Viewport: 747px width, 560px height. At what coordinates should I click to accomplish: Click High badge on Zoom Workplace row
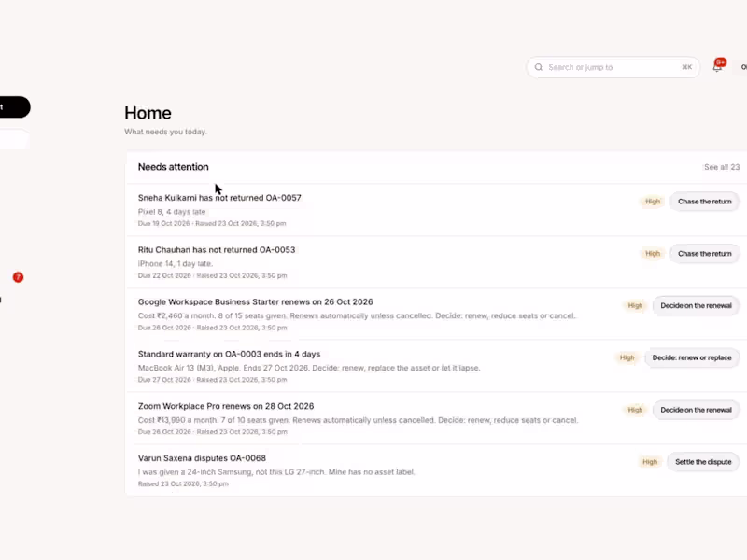point(635,410)
